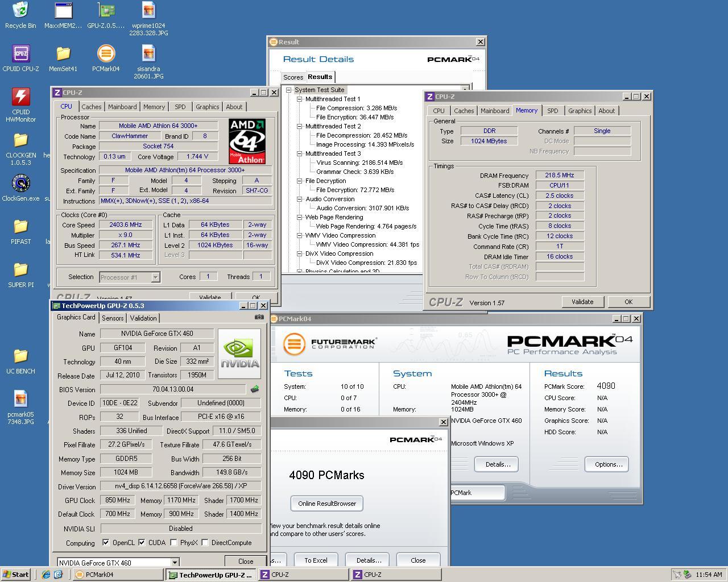Toggle the OpenCL checkbox
The width and height of the screenshot is (728, 582).
click(x=106, y=543)
